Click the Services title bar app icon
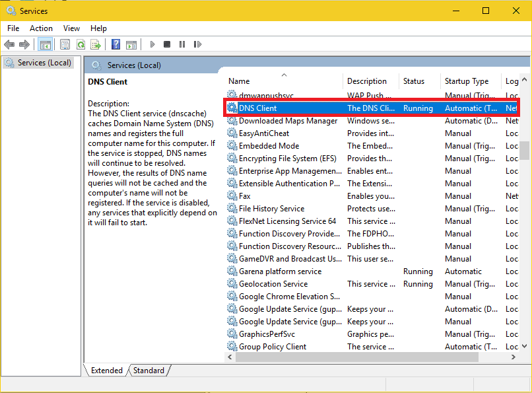This screenshot has width=532, height=393. tap(11, 11)
